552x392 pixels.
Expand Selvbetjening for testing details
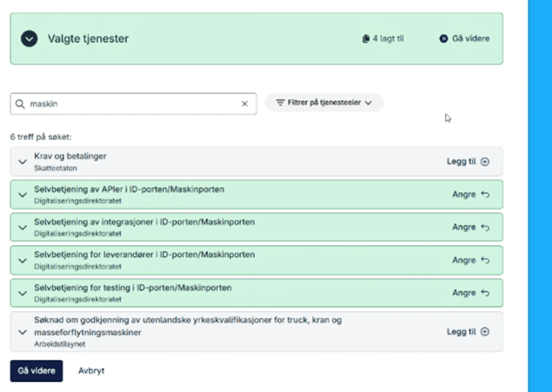(22, 293)
